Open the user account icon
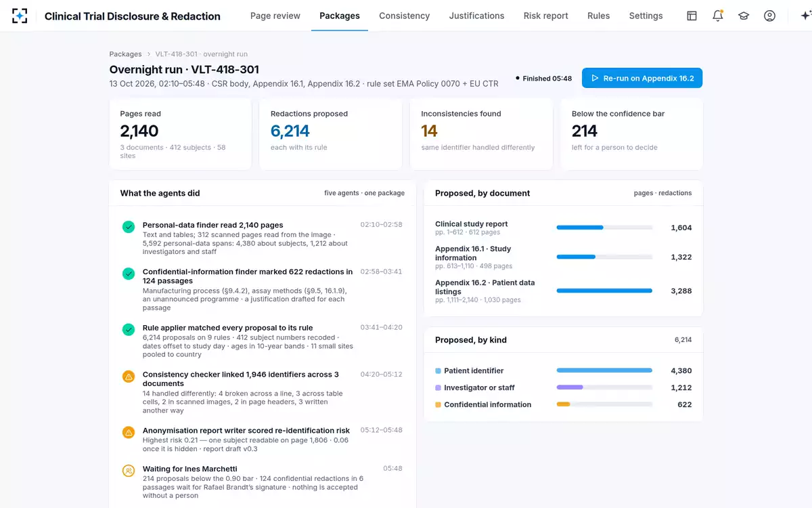The height and width of the screenshot is (508, 812). 769,16
